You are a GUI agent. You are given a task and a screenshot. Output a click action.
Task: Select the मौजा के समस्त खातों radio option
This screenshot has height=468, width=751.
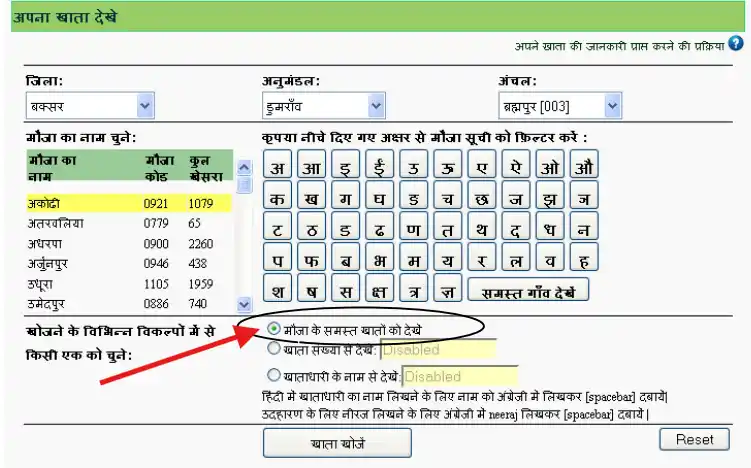coord(274,328)
